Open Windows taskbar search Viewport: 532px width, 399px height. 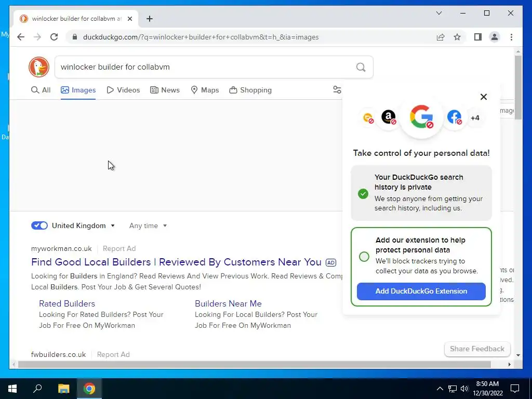[x=37, y=389]
